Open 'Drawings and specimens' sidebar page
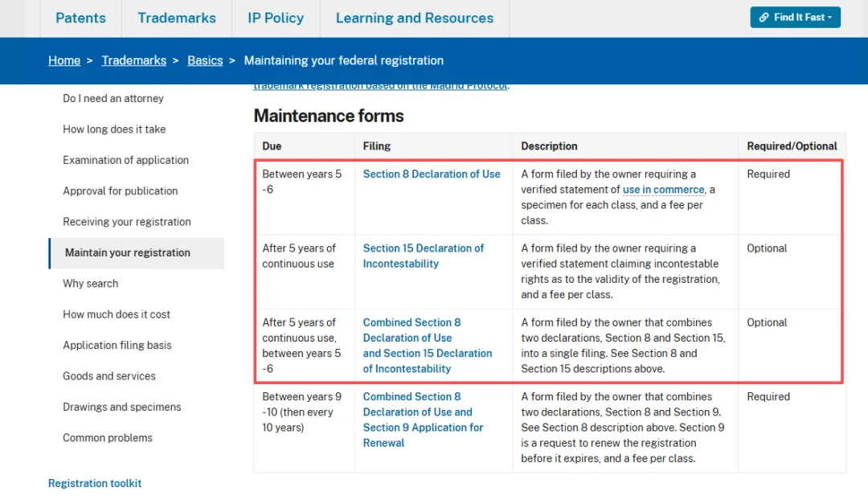The height and width of the screenshot is (504, 868). click(x=122, y=407)
